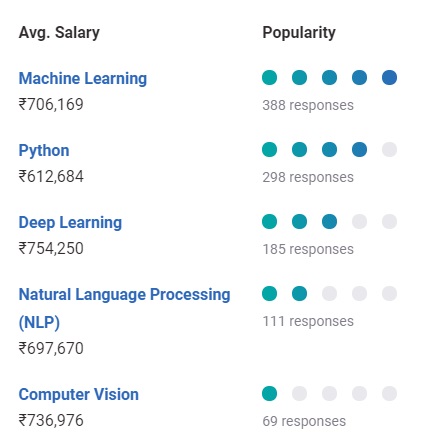428x444 pixels.
Task: Click the 69 responses text
Action: point(304,421)
